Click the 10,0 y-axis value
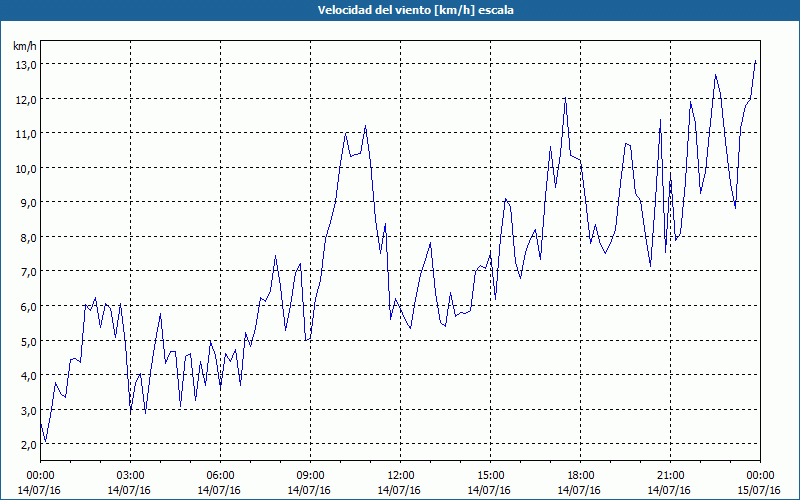This screenshot has height=500, width=800. click(26, 168)
